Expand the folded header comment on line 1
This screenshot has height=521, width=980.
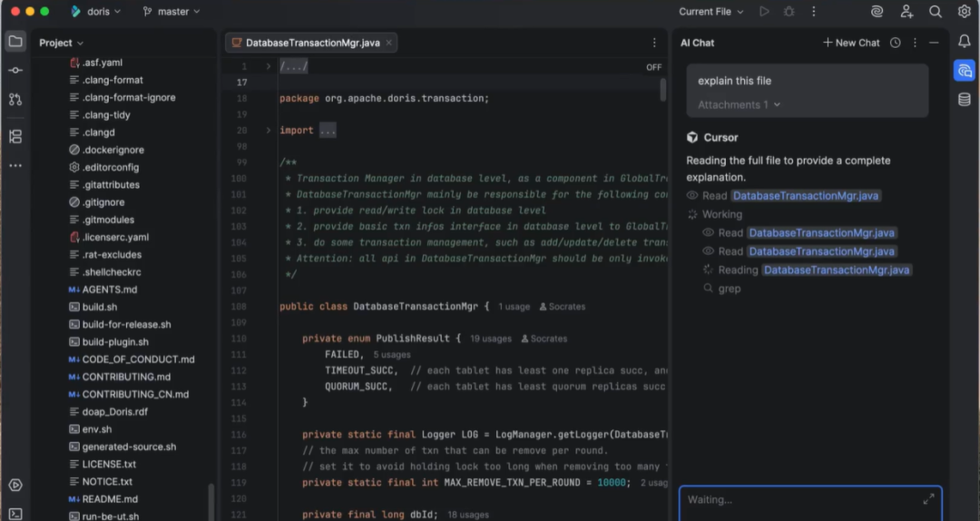[268, 66]
